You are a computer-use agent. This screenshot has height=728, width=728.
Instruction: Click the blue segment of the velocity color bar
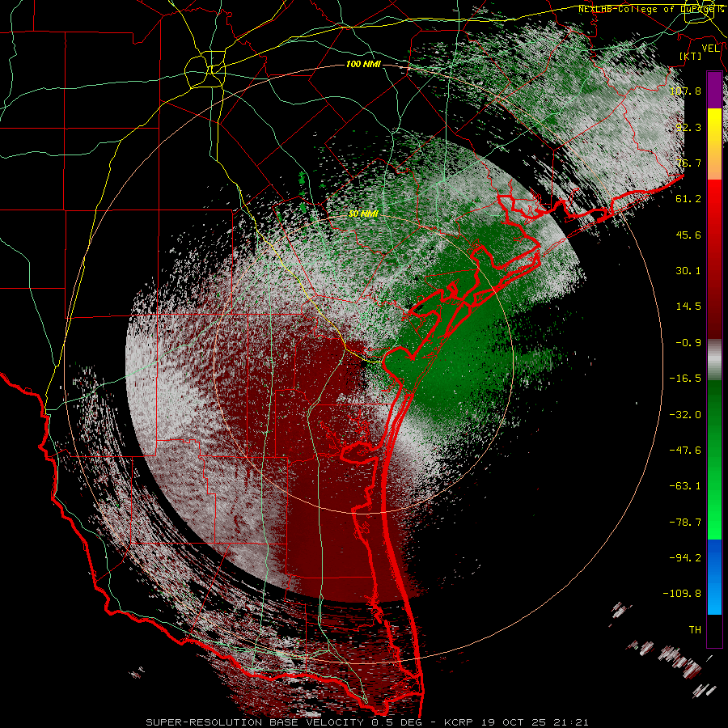point(714,577)
